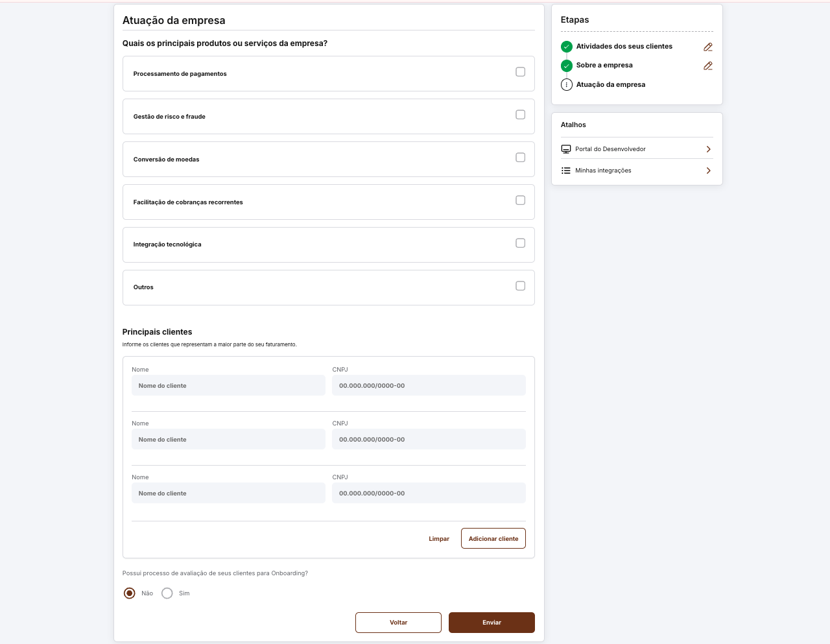Click the Atuação da empresa pending step icon
Screen dimensions: 830x644
pos(567,85)
